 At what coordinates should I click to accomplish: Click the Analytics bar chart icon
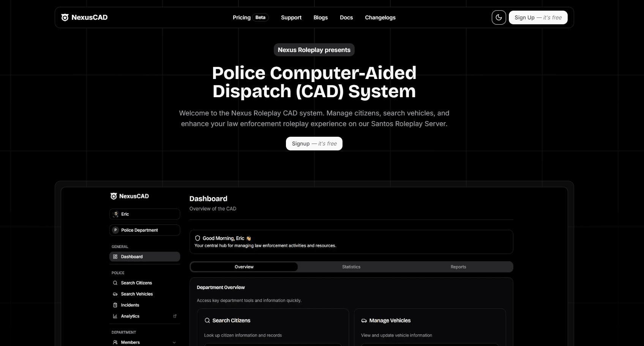point(115,316)
